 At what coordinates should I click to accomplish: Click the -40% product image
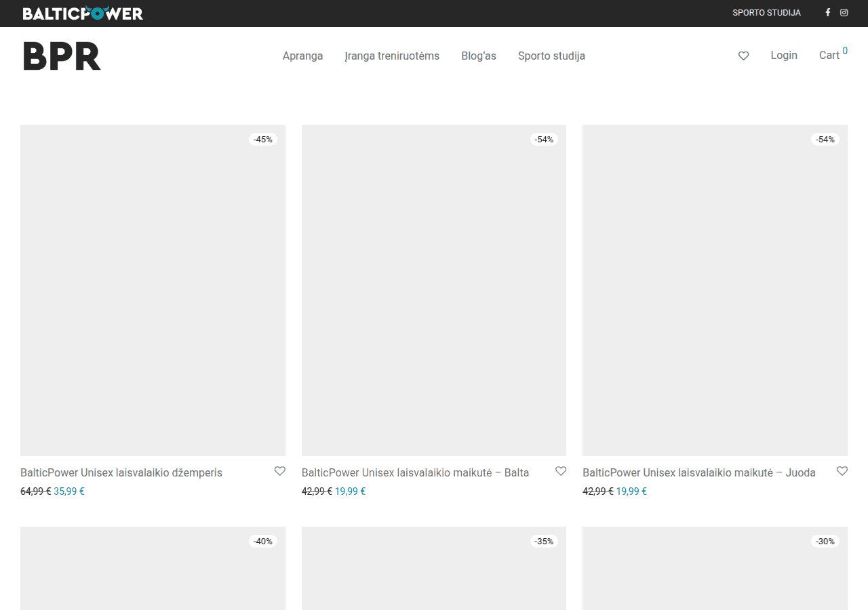tap(153, 568)
